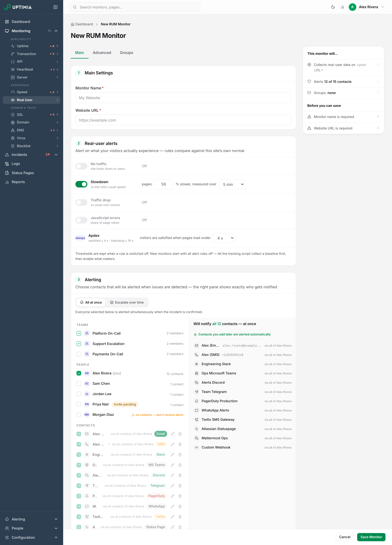Image resolution: width=392 pixels, height=545 pixels.
Task: Click Save Monitor button
Action: click(371, 537)
